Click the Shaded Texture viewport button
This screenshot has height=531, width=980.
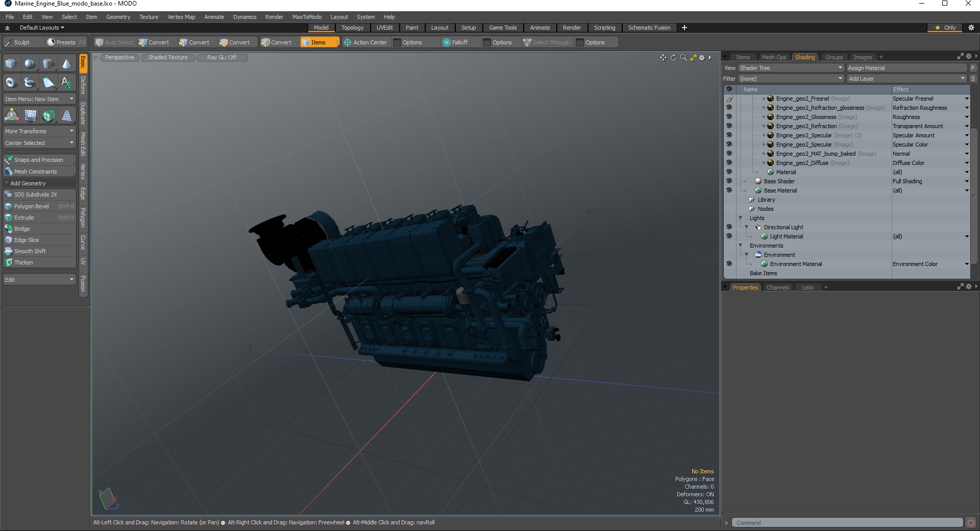tap(168, 58)
